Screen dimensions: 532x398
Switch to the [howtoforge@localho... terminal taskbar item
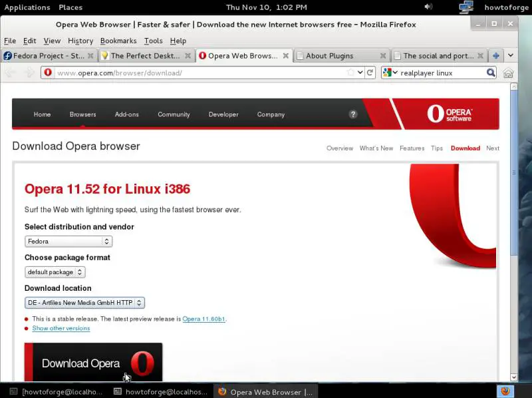click(56, 391)
